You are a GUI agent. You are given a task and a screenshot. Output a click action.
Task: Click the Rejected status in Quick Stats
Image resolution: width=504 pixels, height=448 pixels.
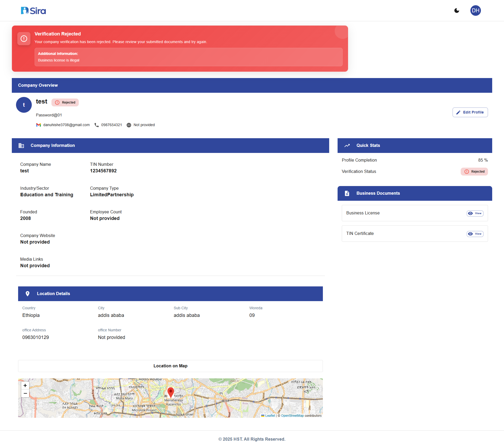click(x=474, y=171)
